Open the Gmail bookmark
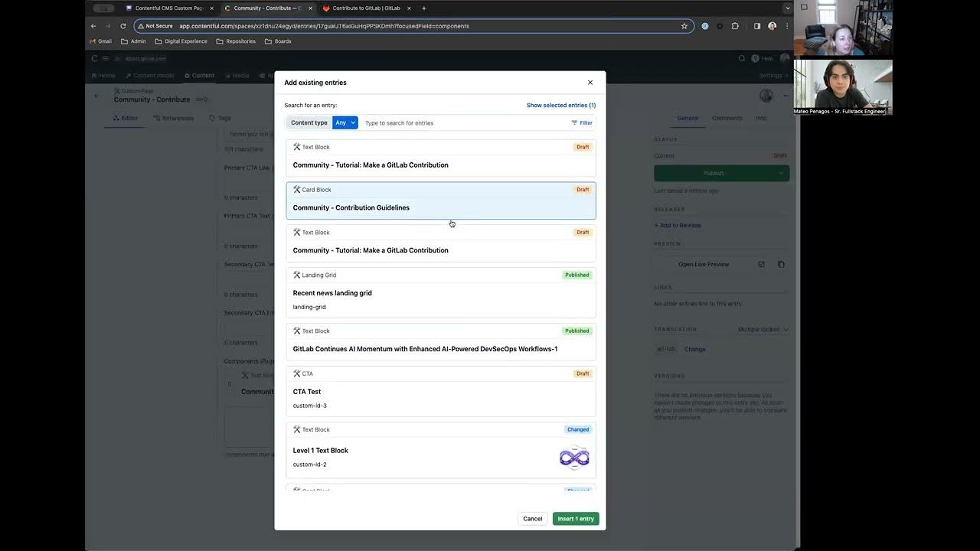980x551 pixels. point(100,41)
